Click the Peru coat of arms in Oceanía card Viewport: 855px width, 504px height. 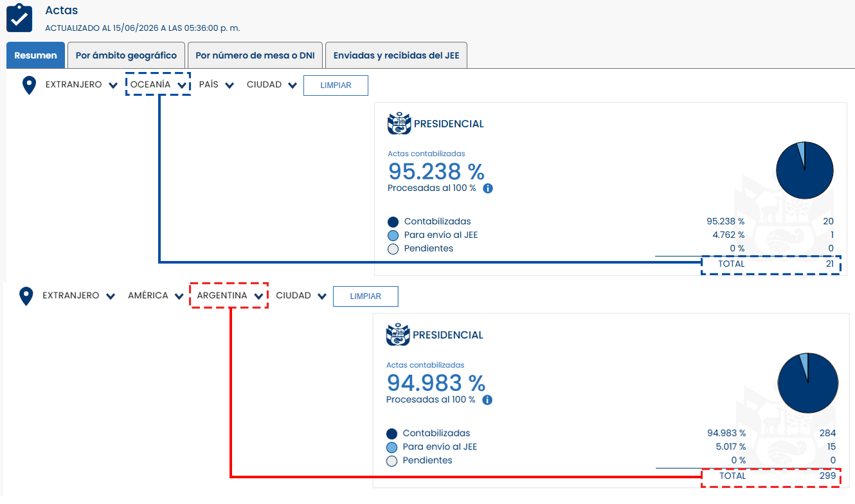point(399,123)
